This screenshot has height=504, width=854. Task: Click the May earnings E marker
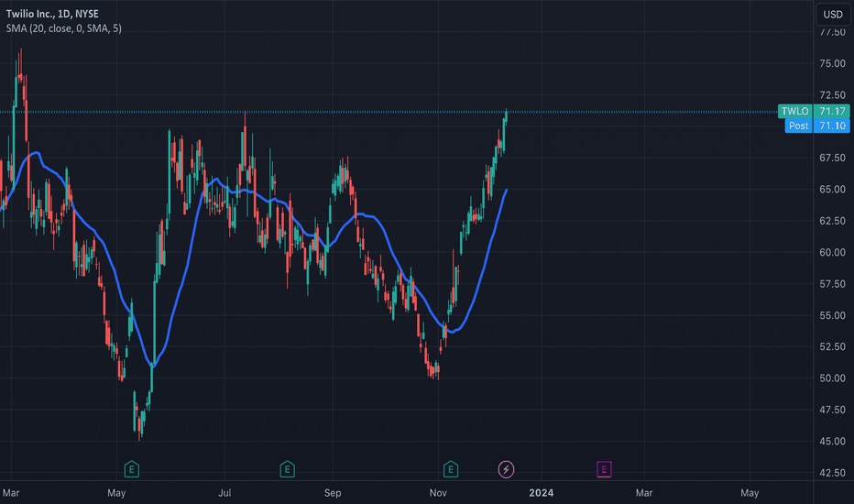(131, 469)
